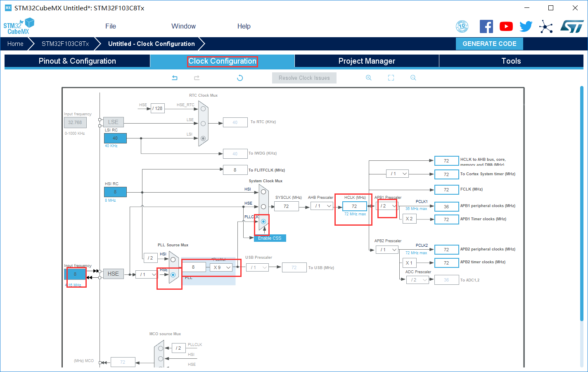Click the refresh clock tree icon

click(x=240, y=78)
